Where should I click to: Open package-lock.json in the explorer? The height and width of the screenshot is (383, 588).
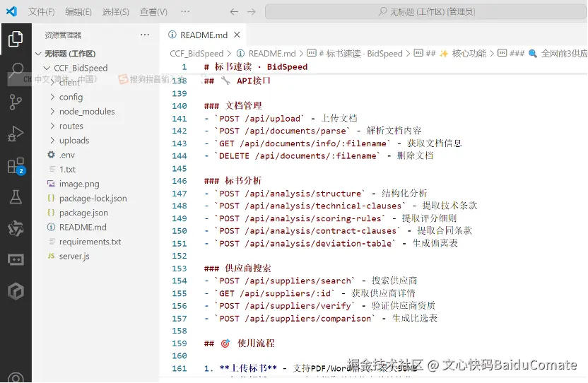(x=93, y=198)
